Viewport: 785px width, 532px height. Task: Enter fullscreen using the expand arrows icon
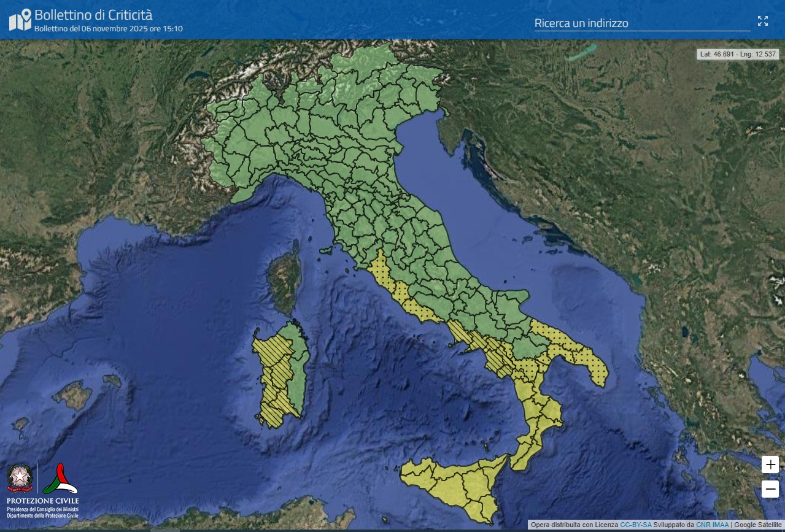point(763,21)
